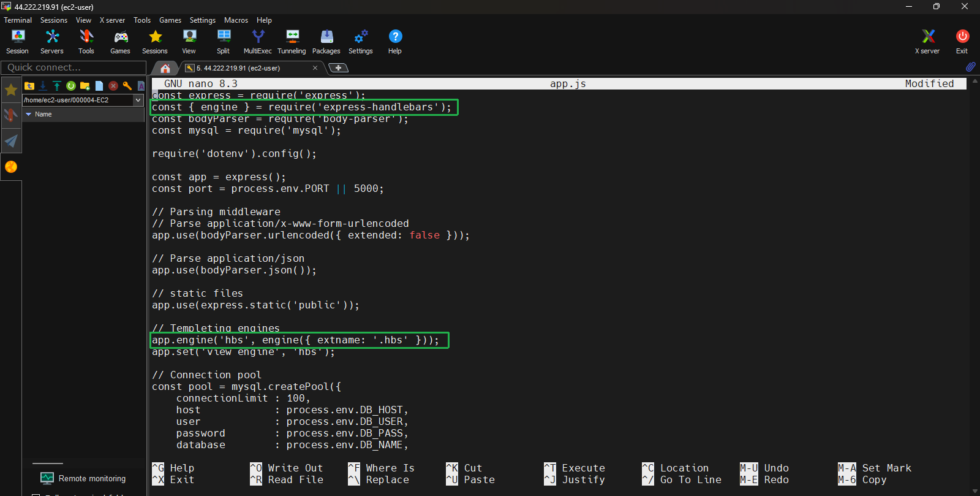This screenshot has height=496, width=980.
Task: Click the 'GNU nano 8.3' title text
Action: (x=200, y=83)
